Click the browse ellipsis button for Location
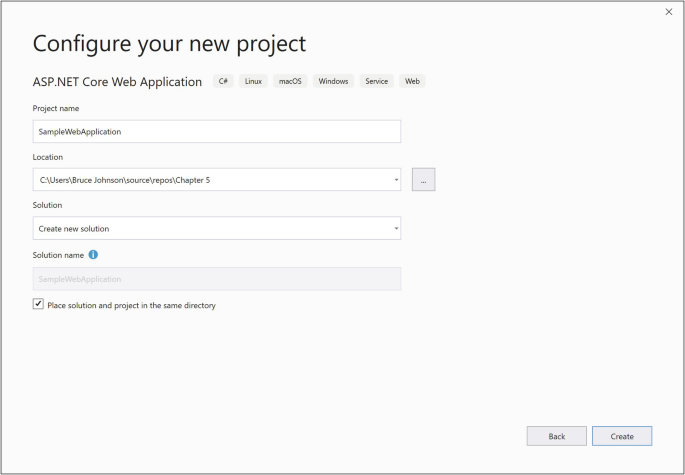This screenshot has width=685, height=475. tap(423, 180)
